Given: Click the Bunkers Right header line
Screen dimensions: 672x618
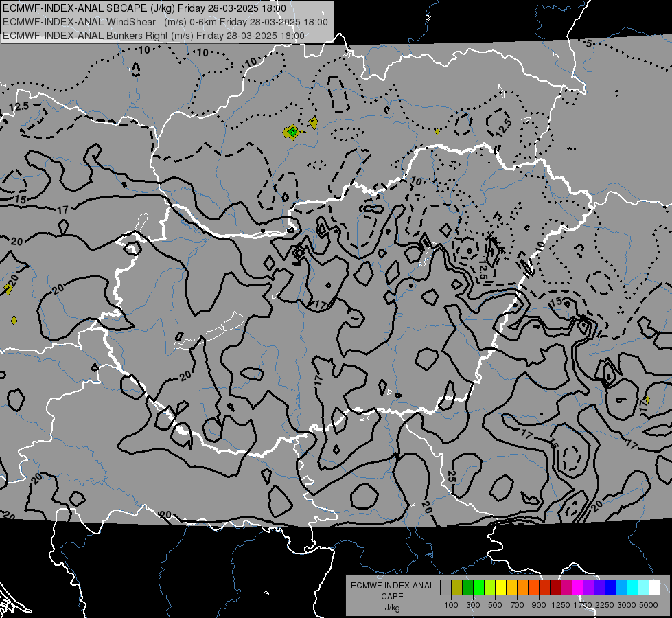Looking at the screenshot, I should (x=154, y=36).
